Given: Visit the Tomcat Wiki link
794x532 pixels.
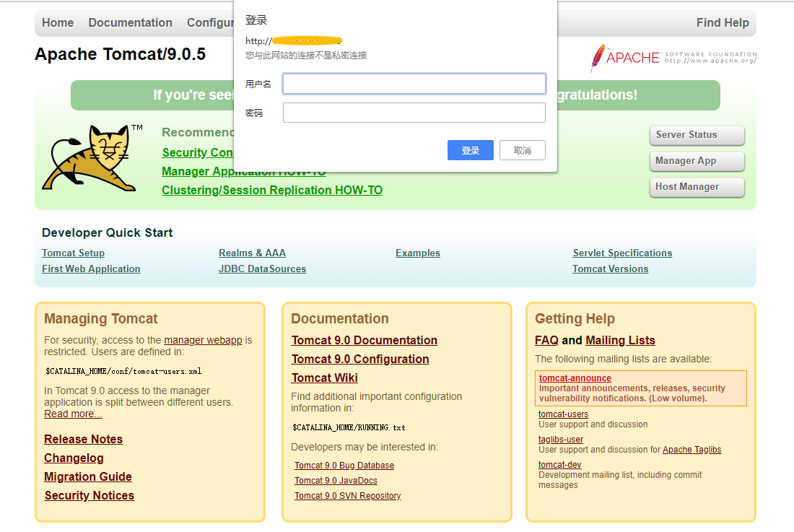Looking at the screenshot, I should 325,378.
